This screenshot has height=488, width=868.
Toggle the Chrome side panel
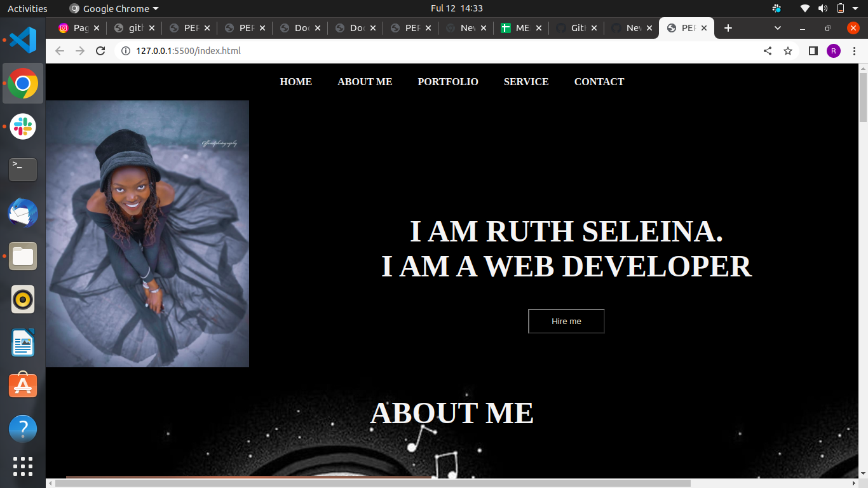[813, 51]
